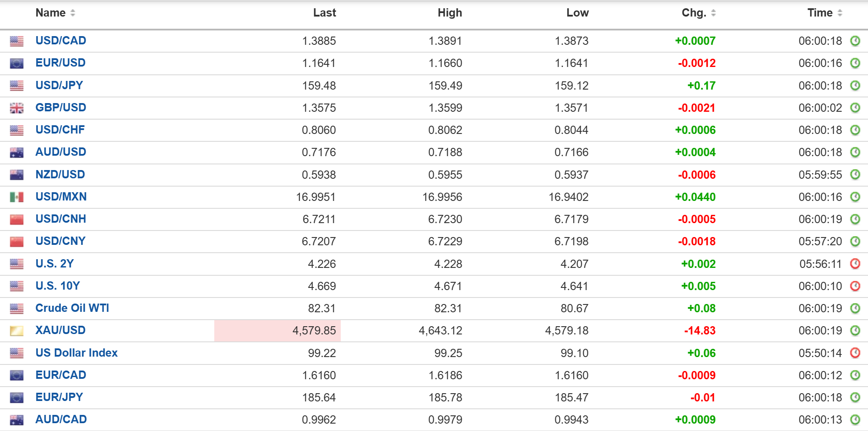Click the red clock icon for U.S. 10Y
868x431 pixels.
(x=855, y=286)
